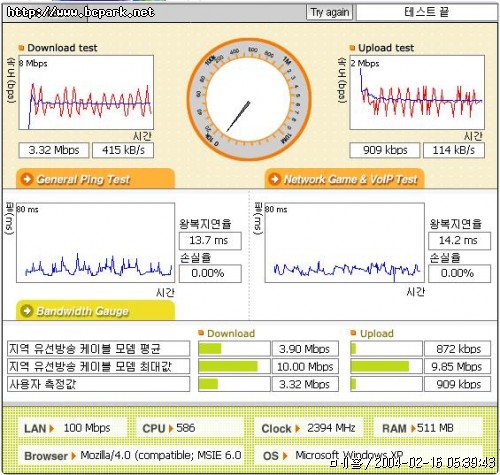Click the Clock 2394 MHz info field
The height and width of the screenshot is (475, 500).
point(308,428)
